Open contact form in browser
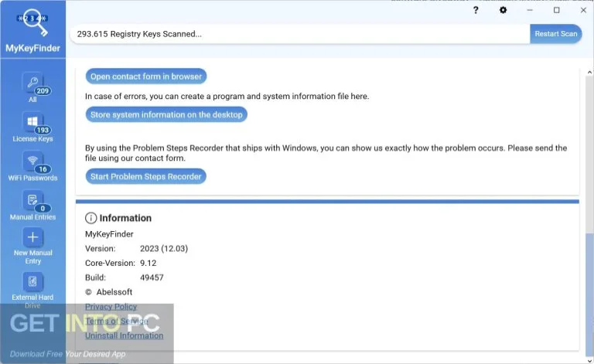594x364 pixels. tap(146, 77)
